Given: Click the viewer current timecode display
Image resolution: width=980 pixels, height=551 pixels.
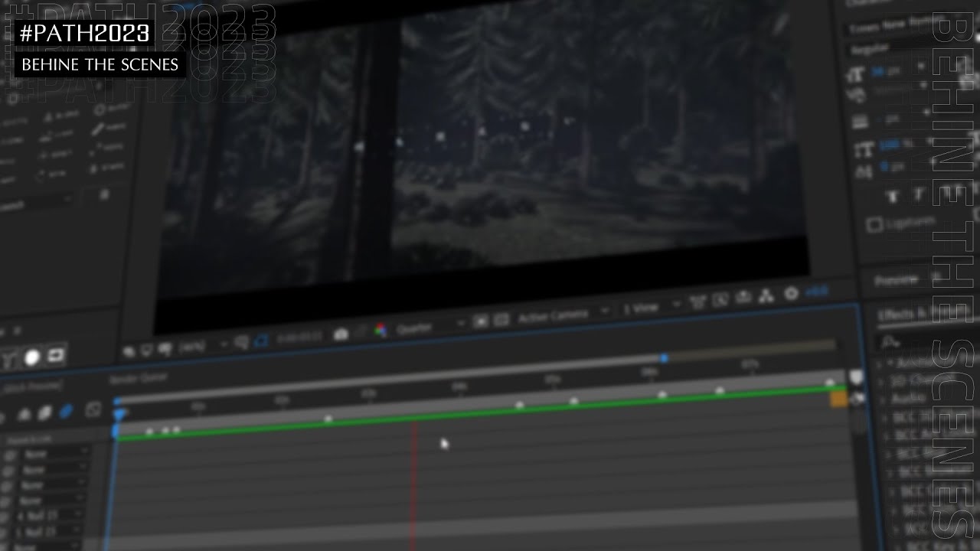Looking at the screenshot, I should point(299,337).
